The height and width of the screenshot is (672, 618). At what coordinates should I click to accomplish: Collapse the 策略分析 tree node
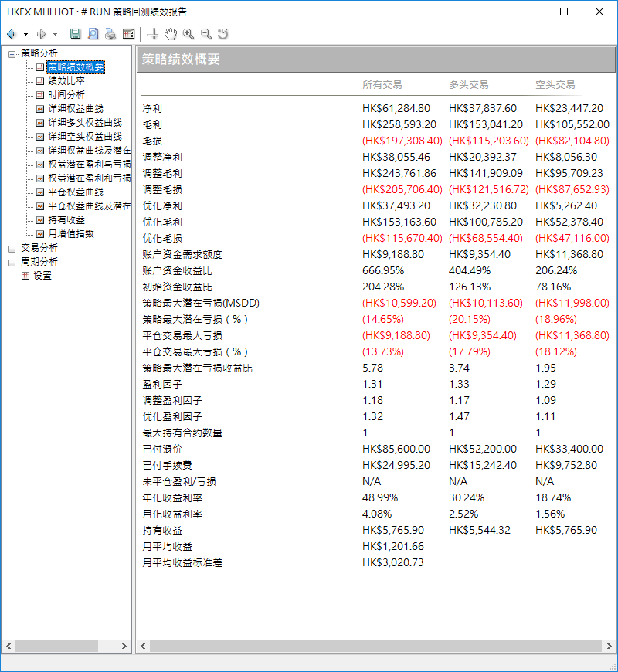[x=12, y=54]
